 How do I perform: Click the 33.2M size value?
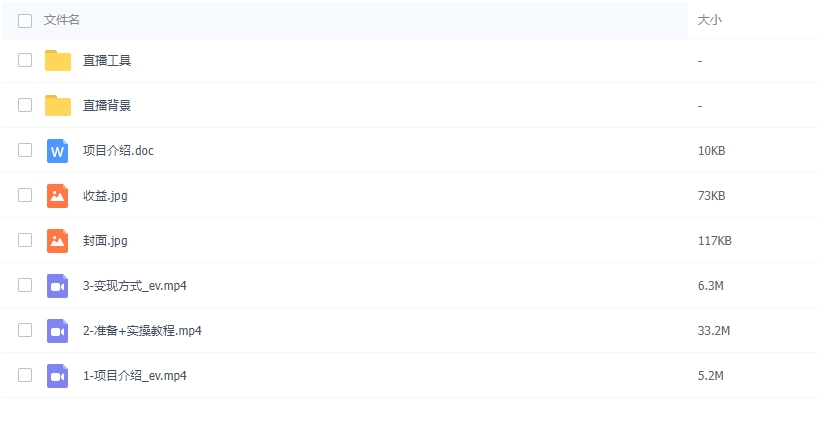[x=714, y=331]
